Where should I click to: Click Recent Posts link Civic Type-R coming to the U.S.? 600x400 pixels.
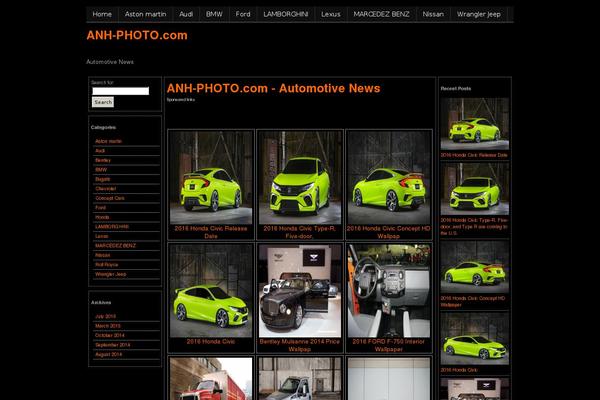[x=474, y=227]
